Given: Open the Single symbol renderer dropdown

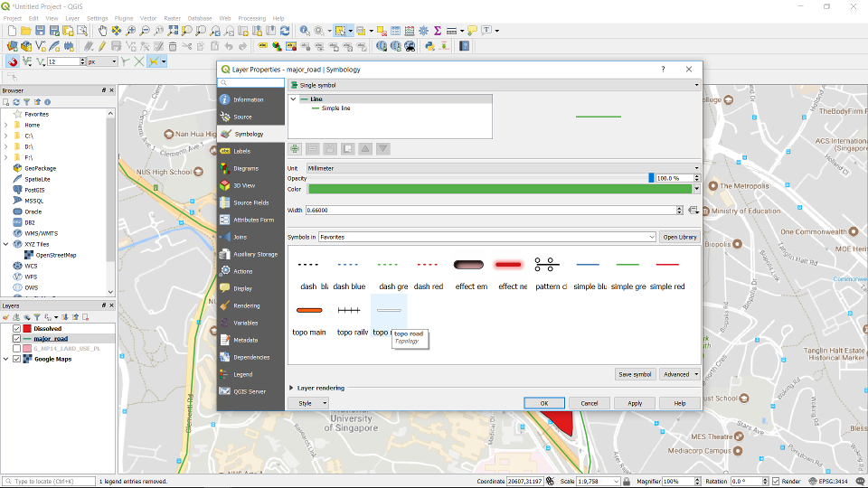Looking at the screenshot, I should 493,85.
